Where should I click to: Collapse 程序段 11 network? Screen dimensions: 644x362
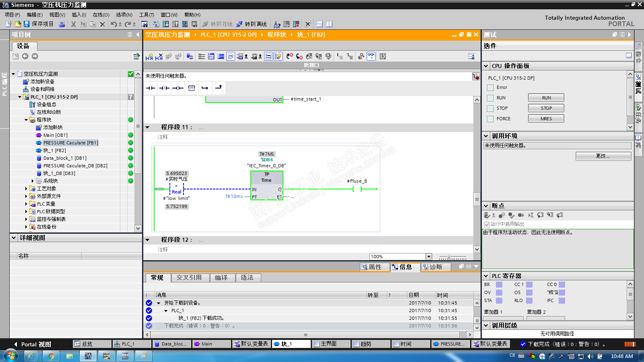(148, 128)
